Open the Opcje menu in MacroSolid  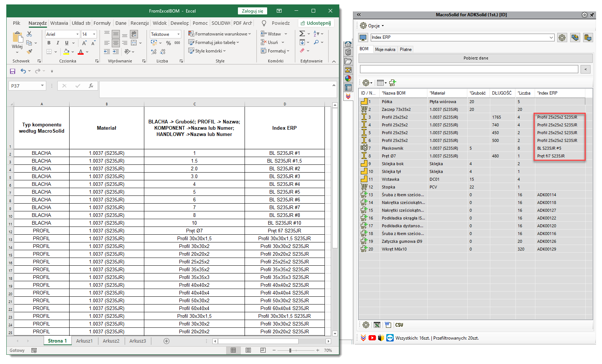pyautogui.click(x=372, y=26)
